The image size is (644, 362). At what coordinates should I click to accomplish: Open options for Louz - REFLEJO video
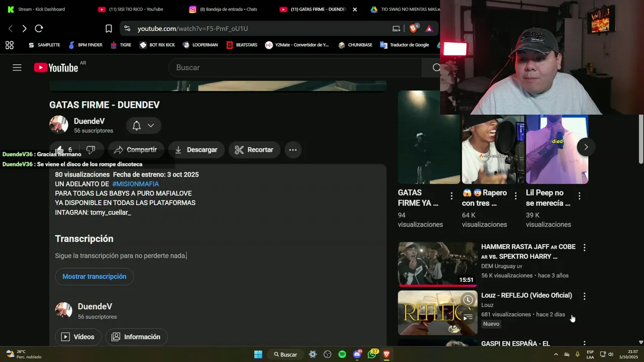click(584, 296)
